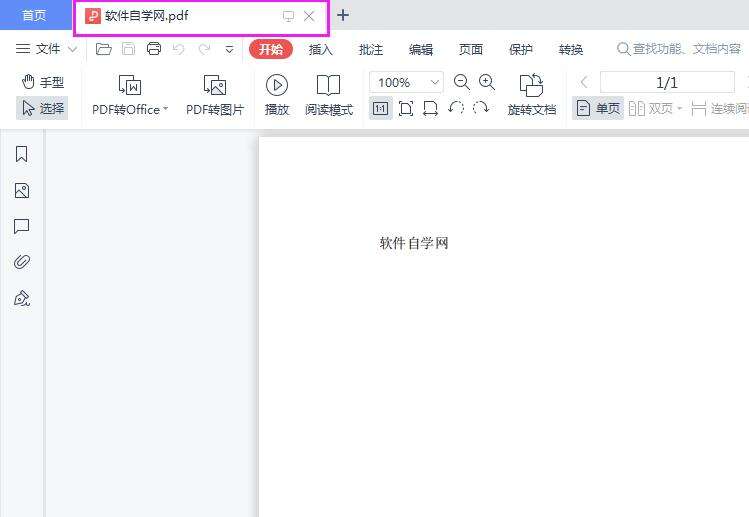The width and height of the screenshot is (749, 517).
Task: Toggle the 1:1 actual size view
Action: (381, 108)
